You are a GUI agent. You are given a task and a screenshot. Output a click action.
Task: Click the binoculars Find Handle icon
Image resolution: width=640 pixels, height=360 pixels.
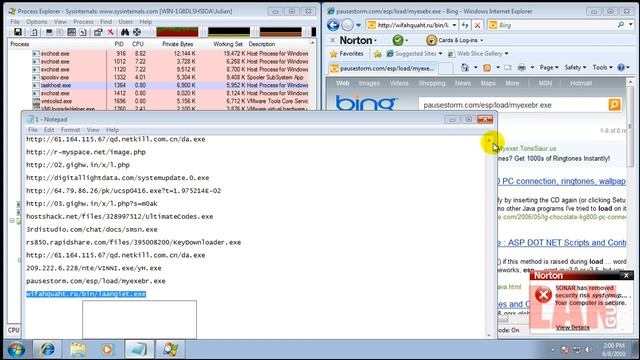click(125, 32)
